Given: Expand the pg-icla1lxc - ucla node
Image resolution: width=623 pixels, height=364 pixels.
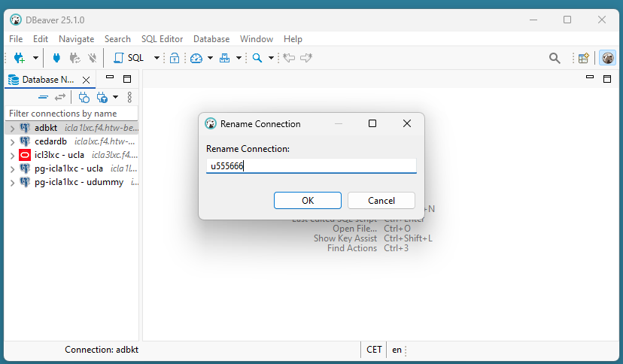Looking at the screenshot, I should tap(12, 169).
